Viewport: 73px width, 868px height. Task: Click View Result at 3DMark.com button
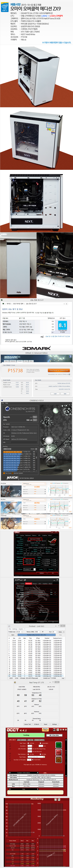click(x=59, y=370)
